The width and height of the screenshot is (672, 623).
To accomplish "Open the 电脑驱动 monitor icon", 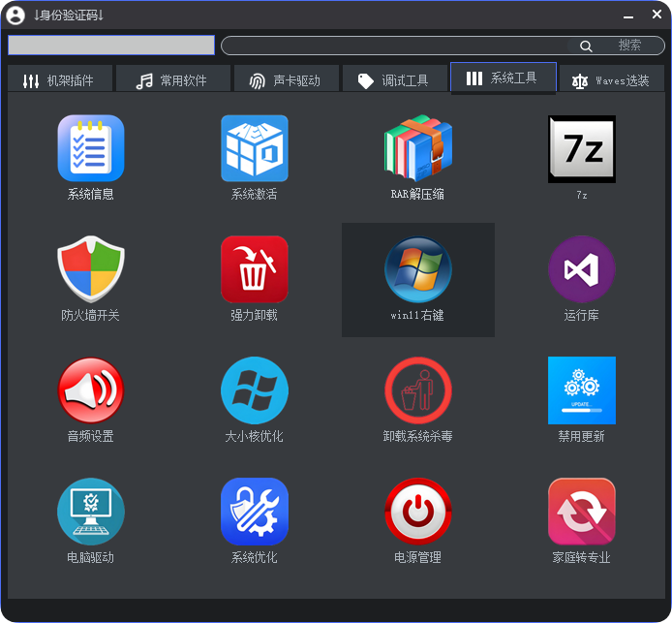I will pos(91,512).
